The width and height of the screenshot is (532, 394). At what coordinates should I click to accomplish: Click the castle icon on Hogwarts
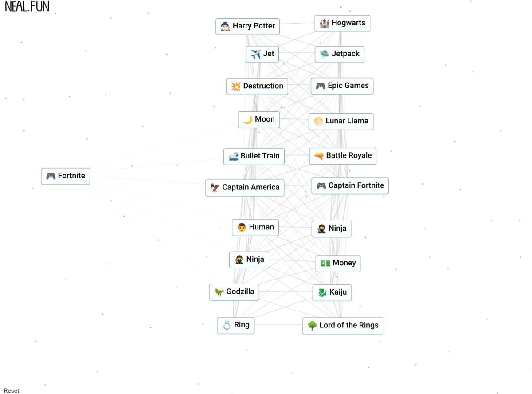point(325,23)
